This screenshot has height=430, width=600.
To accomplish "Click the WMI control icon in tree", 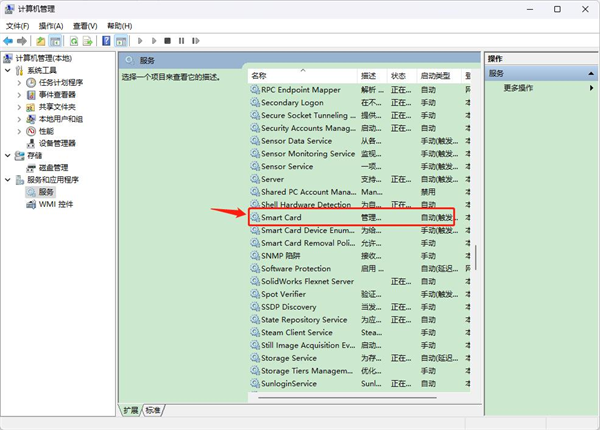I will (x=31, y=204).
